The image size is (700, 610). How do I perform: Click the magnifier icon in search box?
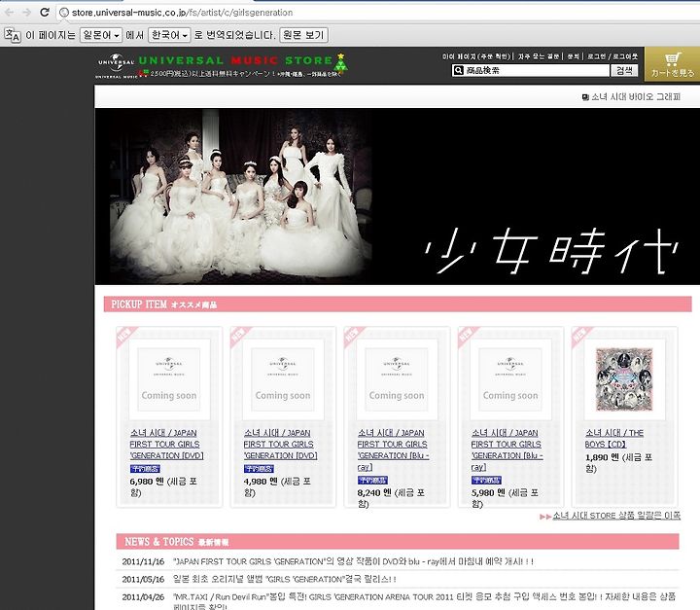click(458, 70)
